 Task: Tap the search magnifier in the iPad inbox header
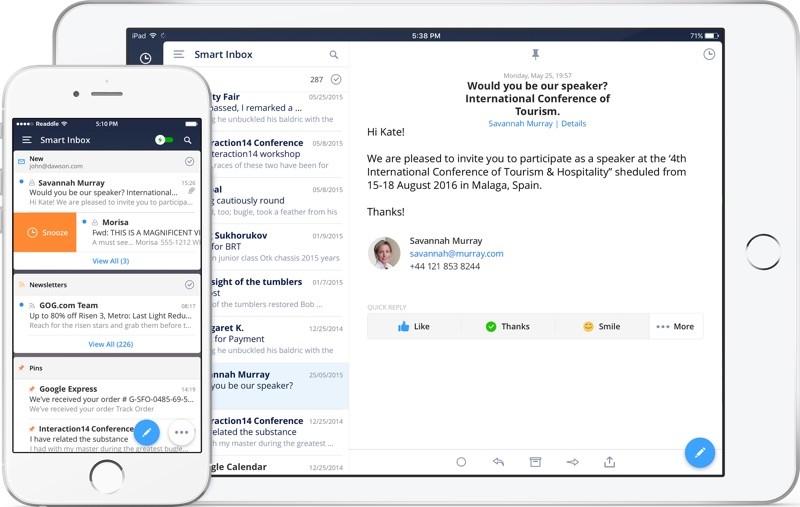(x=334, y=55)
